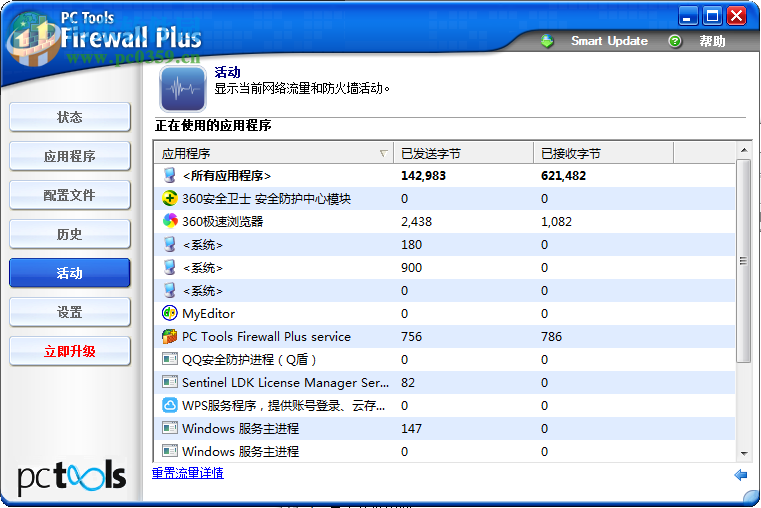Click the 147 sent bytes cell

point(412,429)
